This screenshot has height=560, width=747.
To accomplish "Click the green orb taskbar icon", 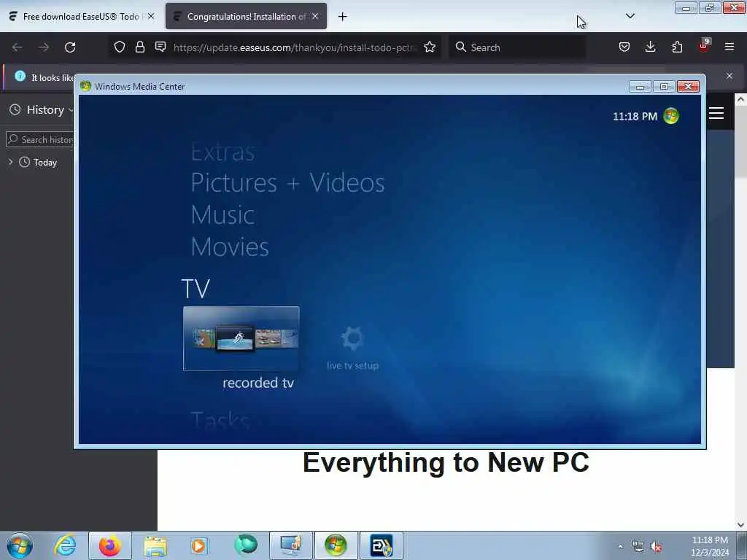I will 245,545.
